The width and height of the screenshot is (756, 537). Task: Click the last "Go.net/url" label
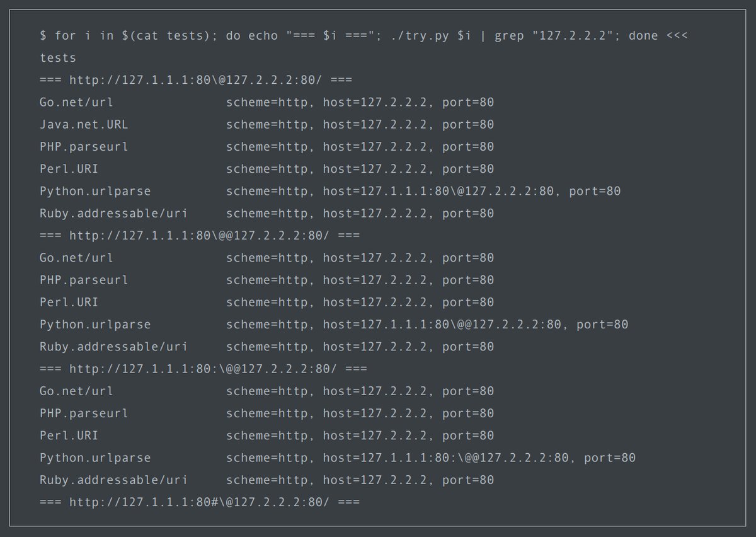77,391
